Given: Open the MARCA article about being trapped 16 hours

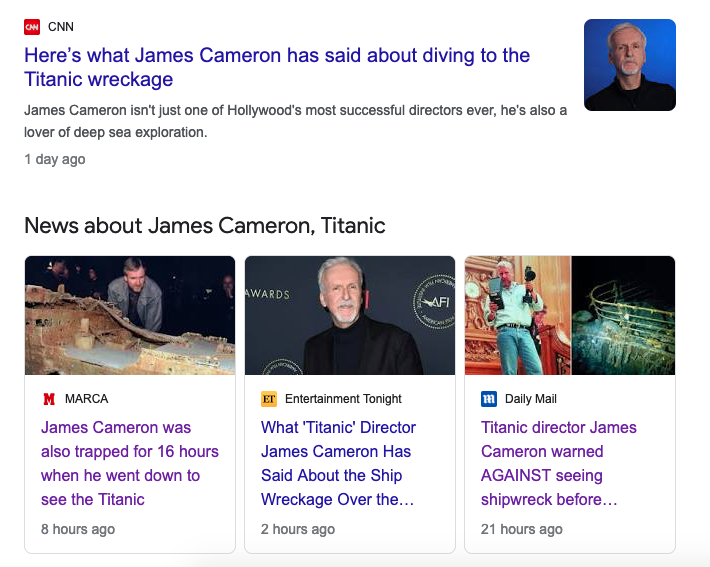Looking at the screenshot, I should [130, 463].
